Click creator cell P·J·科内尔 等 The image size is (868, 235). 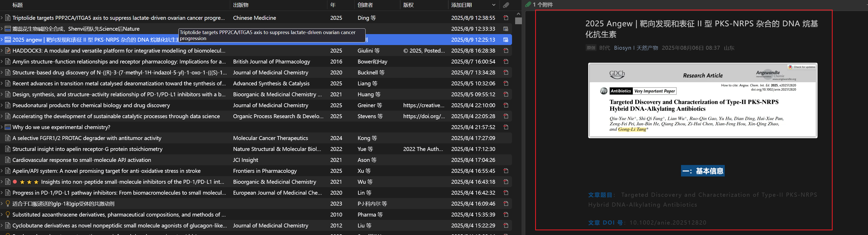tap(372, 204)
